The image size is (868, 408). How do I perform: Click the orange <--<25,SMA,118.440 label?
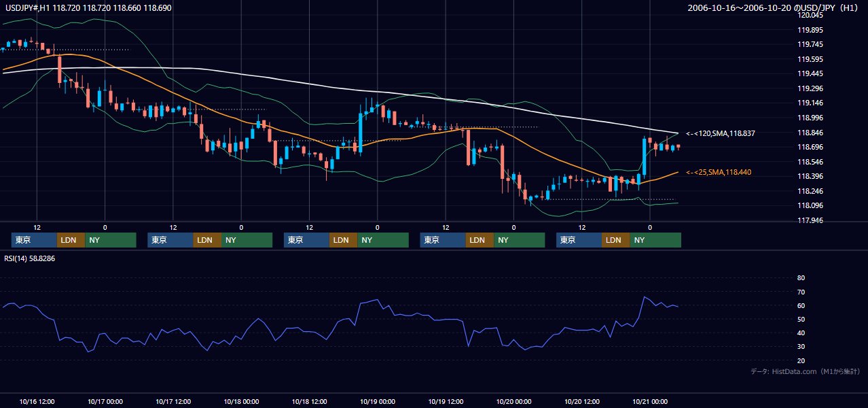click(719, 173)
